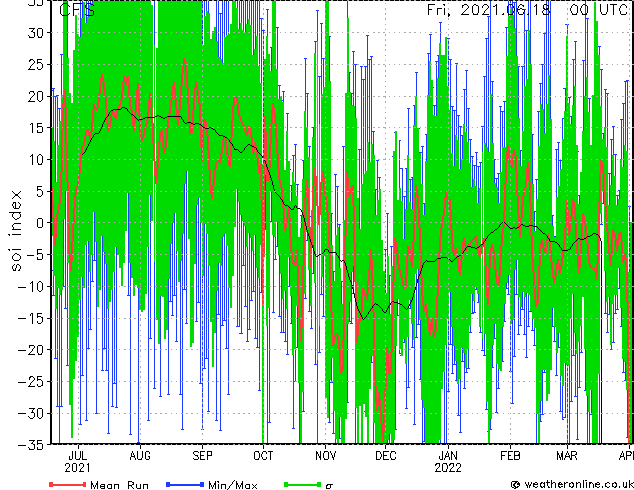Viewport: 634px width, 490px height.
Task: Click the red Mean Run legend line
Action: pyautogui.click(x=68, y=484)
